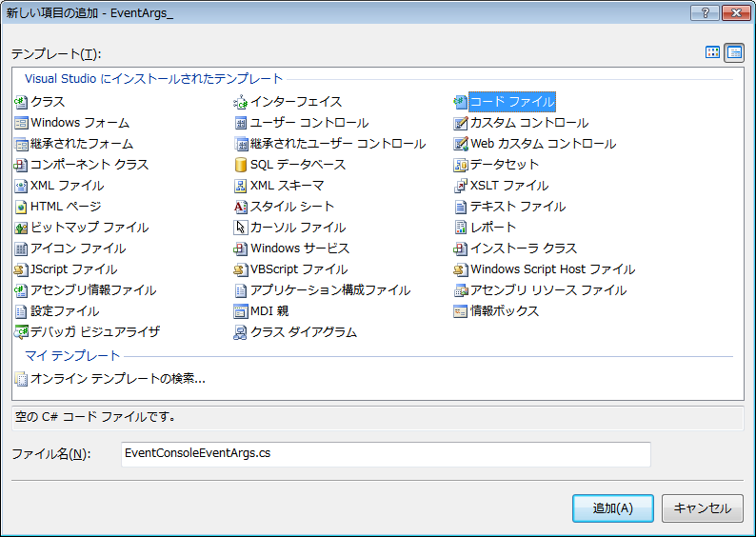Pick the レポート icon
The width and height of the screenshot is (756, 537).
[x=460, y=228]
